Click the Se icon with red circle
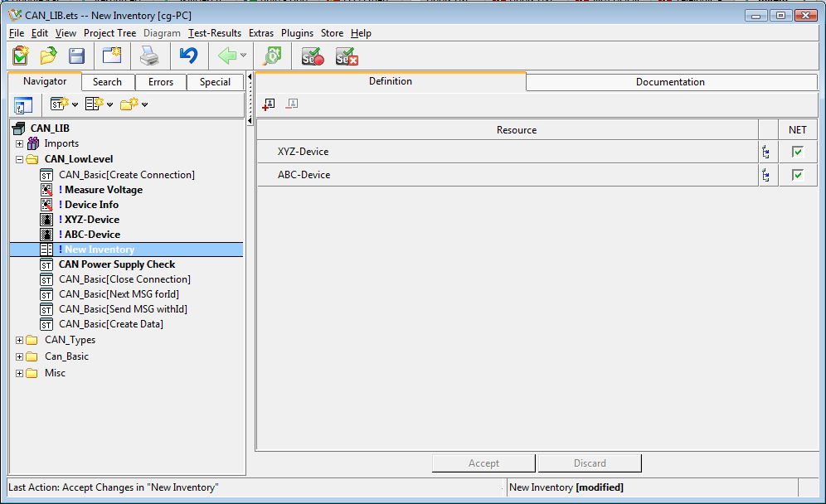 (312, 56)
